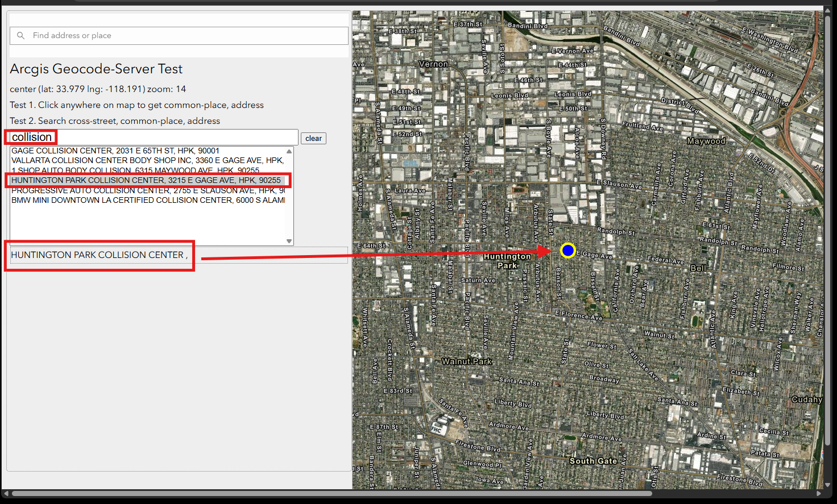Click horizontal scrollbar right arrow
Image resolution: width=837 pixels, height=504 pixels.
click(819, 493)
